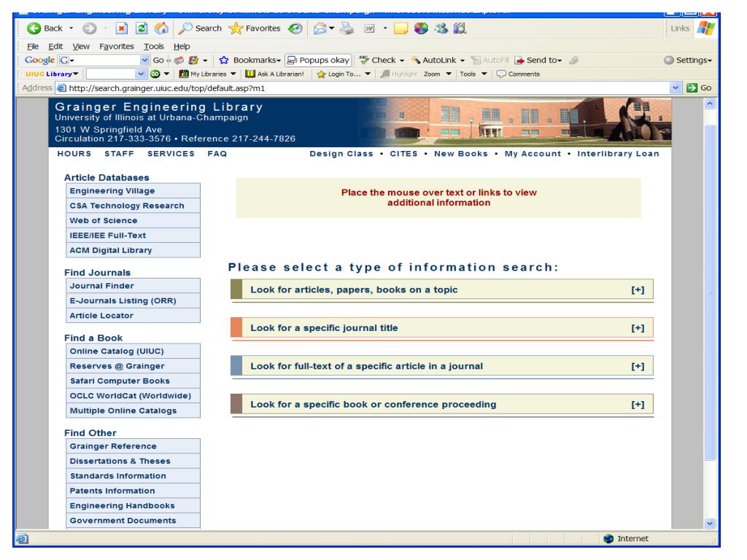Screen dimensions: 747x560
Task: Click the page vertical scrollbar down arrow
Action: (x=710, y=524)
